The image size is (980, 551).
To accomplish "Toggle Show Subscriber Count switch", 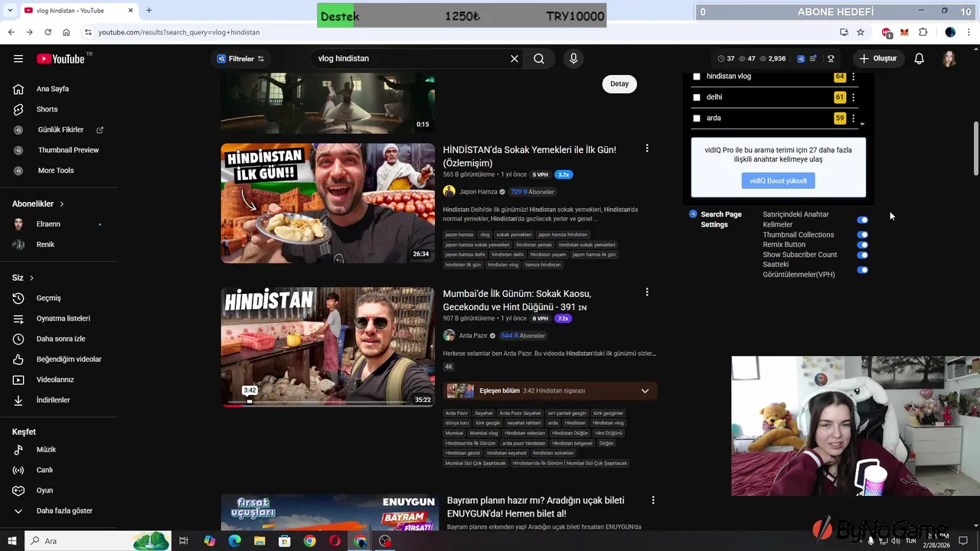I will (x=862, y=255).
